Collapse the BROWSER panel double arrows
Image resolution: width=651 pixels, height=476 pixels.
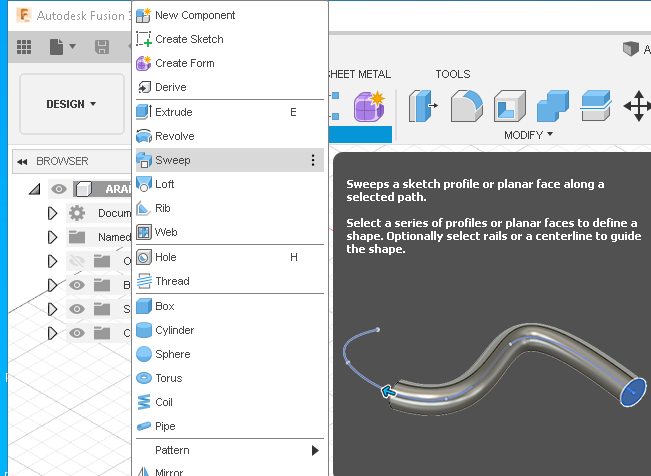click(x=22, y=162)
